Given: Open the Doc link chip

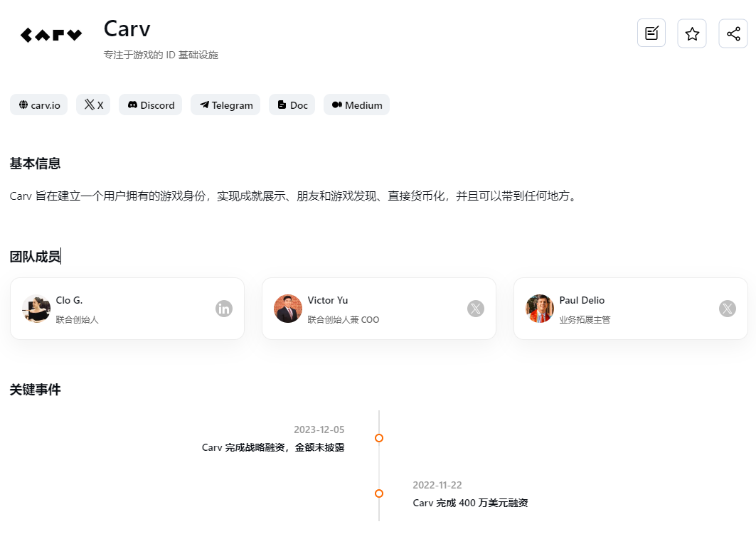Looking at the screenshot, I should 292,105.
